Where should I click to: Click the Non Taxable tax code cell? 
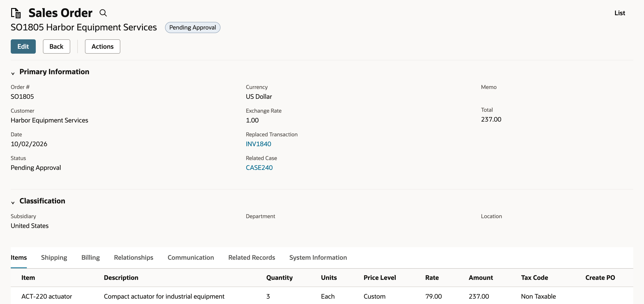[x=538, y=296]
